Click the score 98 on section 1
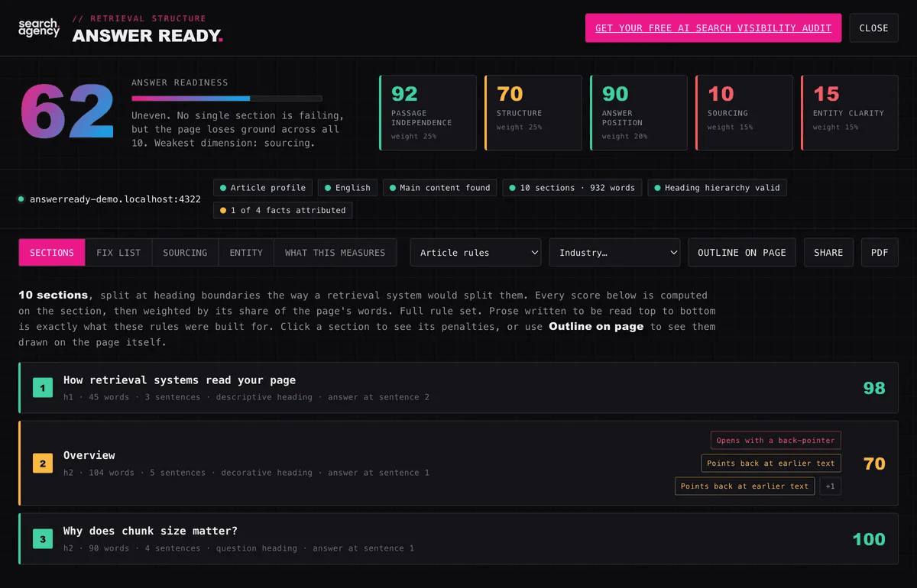Viewport: 917px width, 588px height. pyautogui.click(x=874, y=388)
